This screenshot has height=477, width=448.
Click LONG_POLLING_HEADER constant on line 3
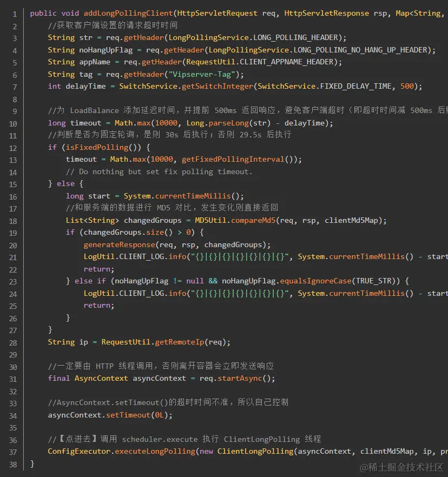tap(295, 38)
